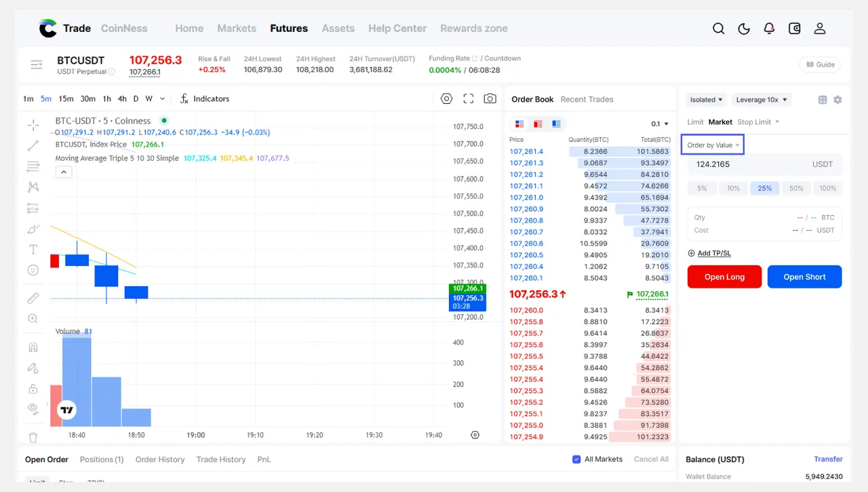This screenshot has width=868, height=492.
Task: Expand the Leverage 10x dropdown
Action: [x=762, y=100]
